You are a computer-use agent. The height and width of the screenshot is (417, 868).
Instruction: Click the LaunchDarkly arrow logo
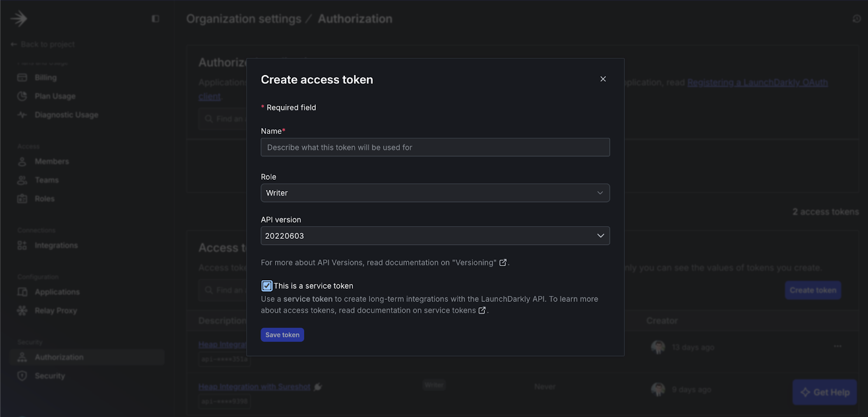click(18, 18)
